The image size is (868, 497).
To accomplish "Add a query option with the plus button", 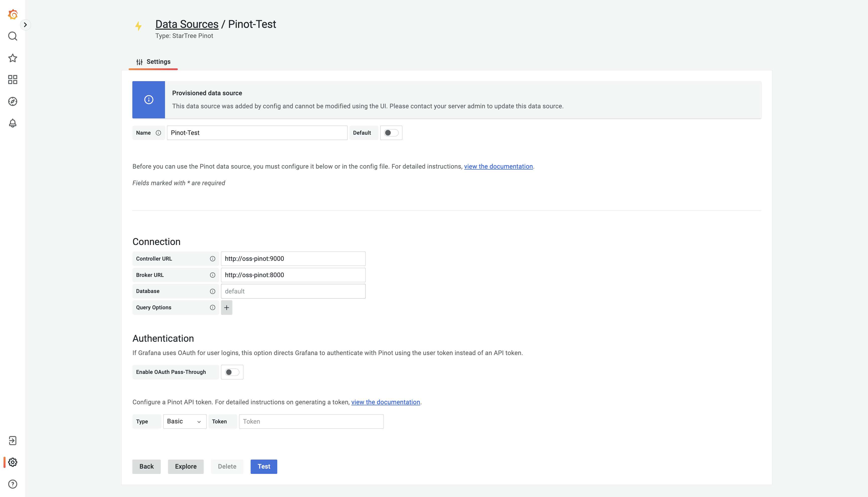I will [227, 308].
